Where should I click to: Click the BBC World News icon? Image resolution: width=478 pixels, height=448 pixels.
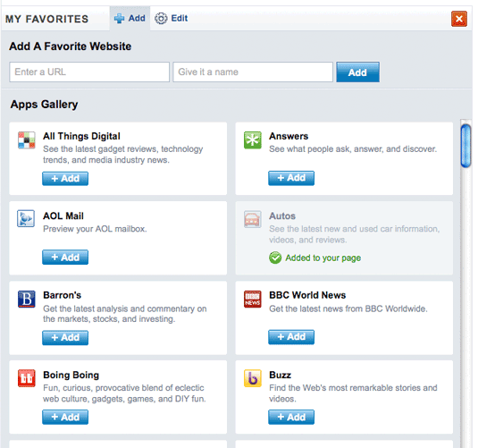[x=253, y=299]
